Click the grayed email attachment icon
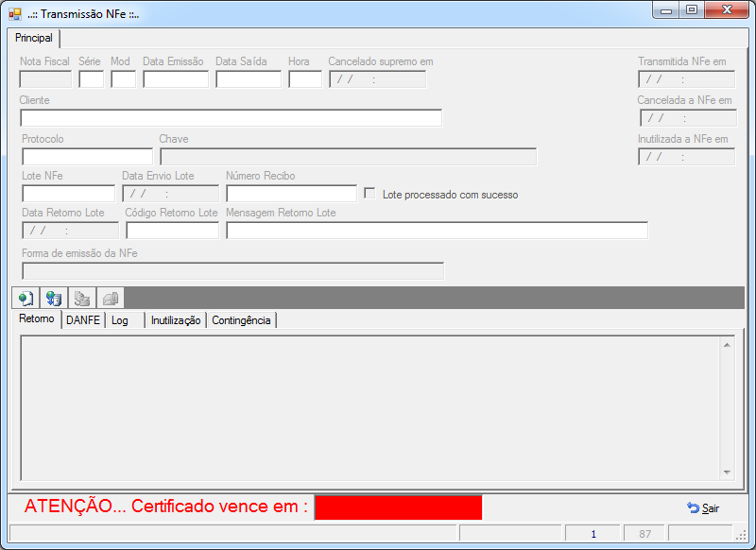This screenshot has height=550, width=756. pos(111,299)
